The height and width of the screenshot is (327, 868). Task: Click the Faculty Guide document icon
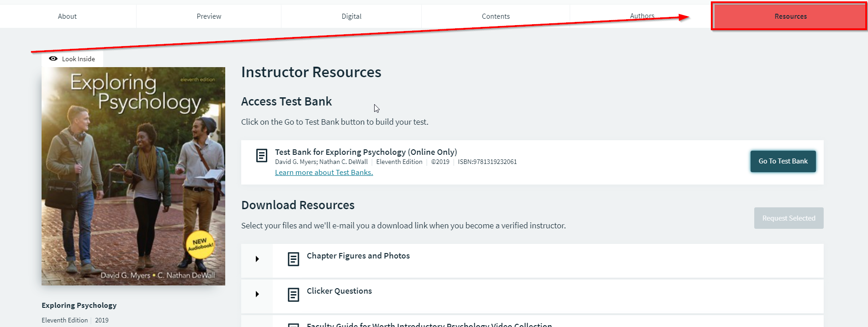pyautogui.click(x=292, y=324)
